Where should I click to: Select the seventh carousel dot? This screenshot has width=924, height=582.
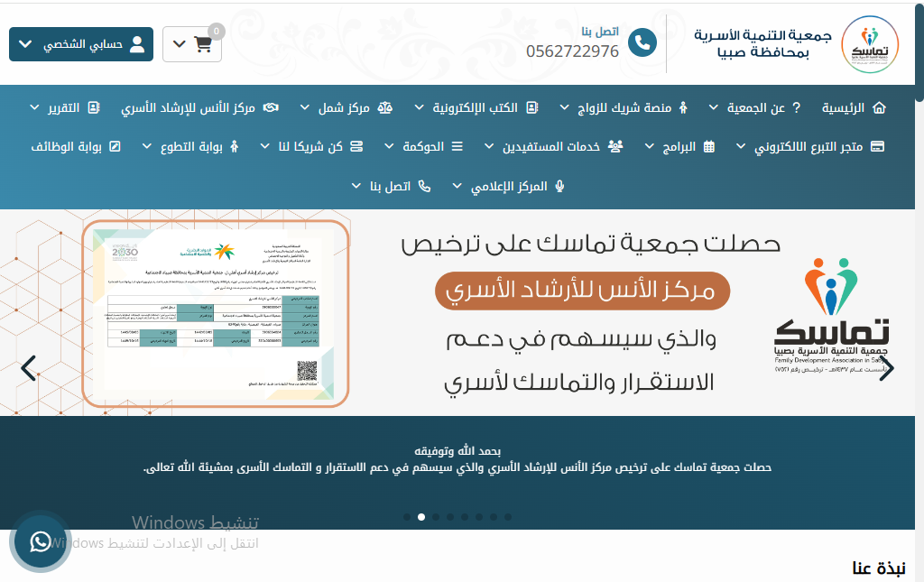[x=494, y=517]
